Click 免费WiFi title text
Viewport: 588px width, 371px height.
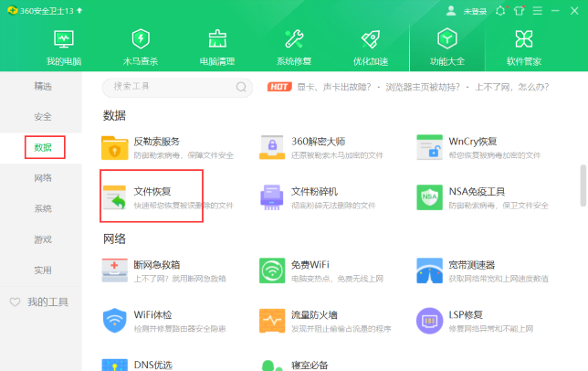pos(310,265)
